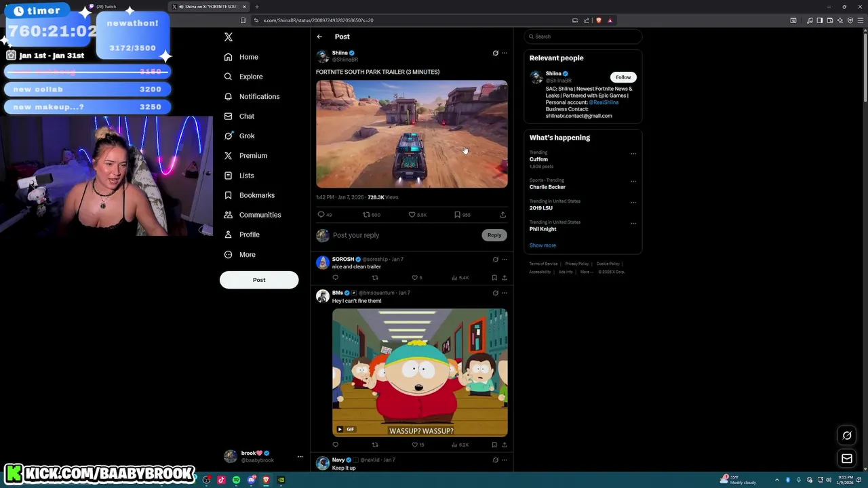
Task: Open more options for Phil Knight trend
Action: (633, 224)
